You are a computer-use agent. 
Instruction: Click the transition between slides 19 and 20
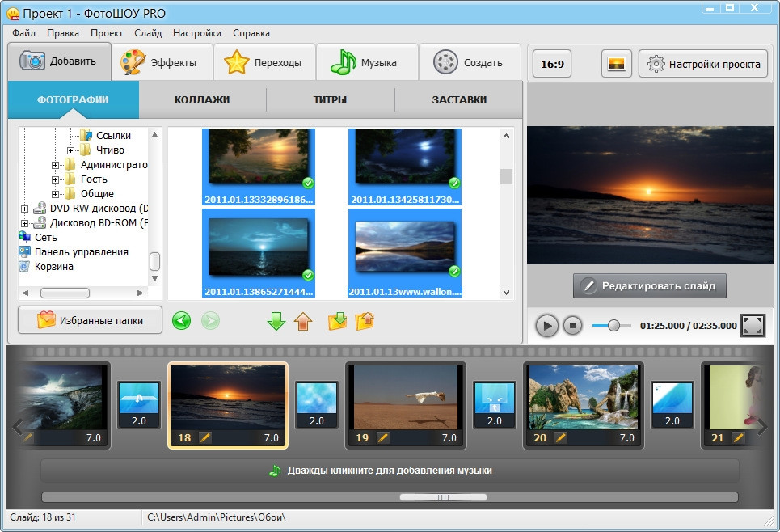click(x=495, y=404)
